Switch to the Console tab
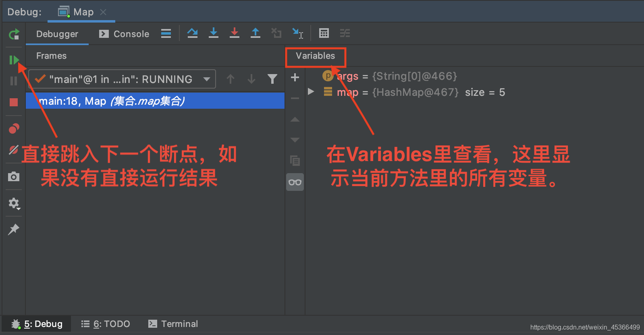The height and width of the screenshot is (335, 644). pos(124,34)
